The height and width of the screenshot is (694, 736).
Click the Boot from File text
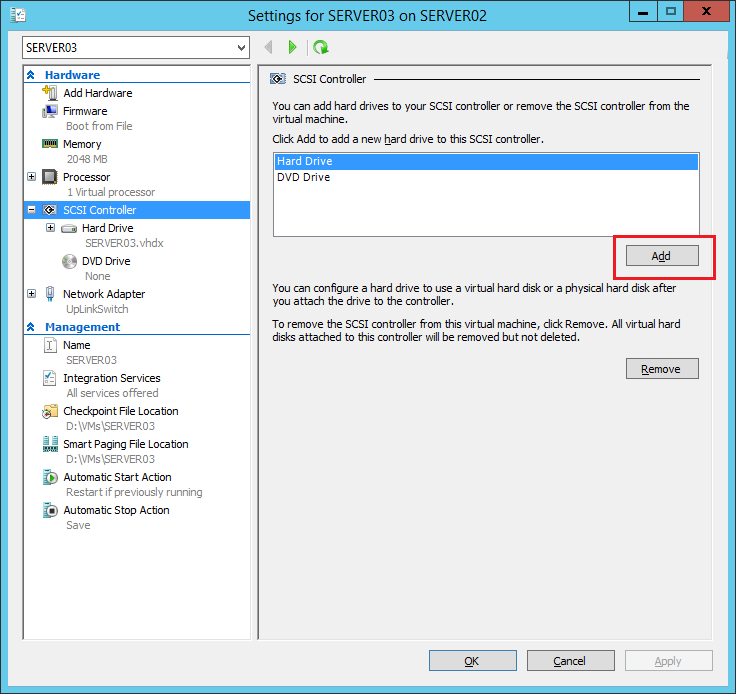click(99, 126)
